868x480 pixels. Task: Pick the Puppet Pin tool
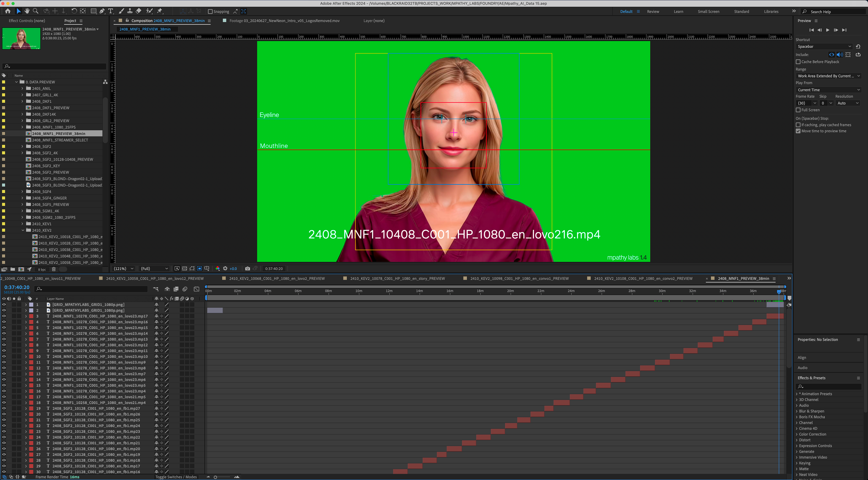(x=160, y=11)
